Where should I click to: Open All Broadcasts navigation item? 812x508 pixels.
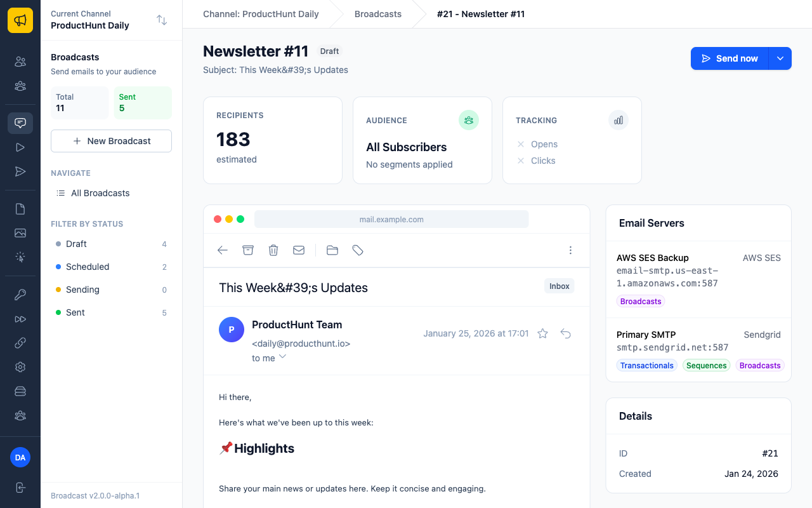point(111,193)
